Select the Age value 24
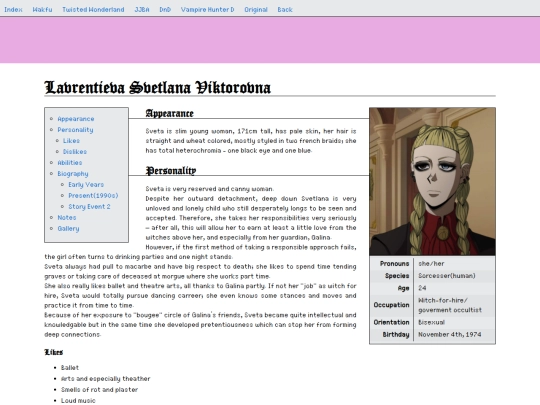Viewport: 540px width, 405px height. [x=422, y=288]
